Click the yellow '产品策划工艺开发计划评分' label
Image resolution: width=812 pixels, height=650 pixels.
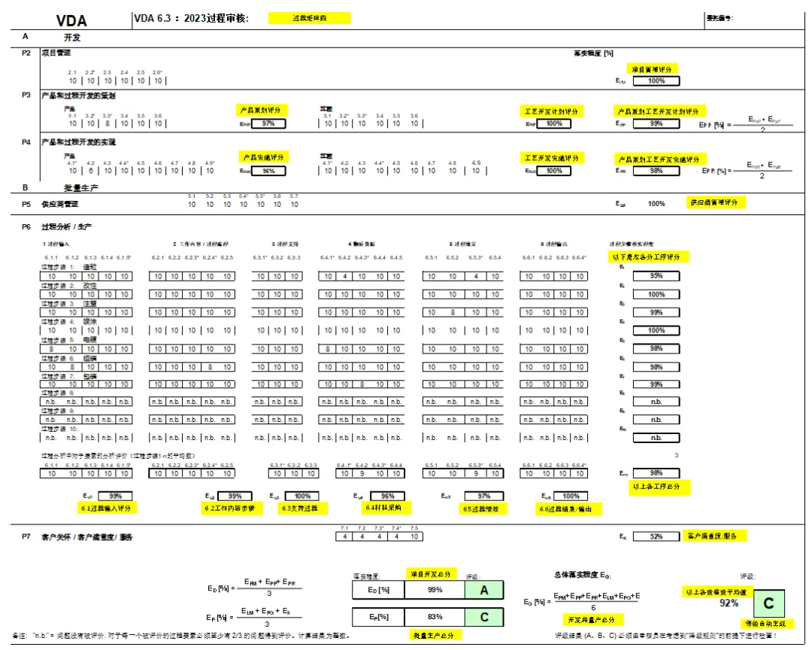point(659,111)
